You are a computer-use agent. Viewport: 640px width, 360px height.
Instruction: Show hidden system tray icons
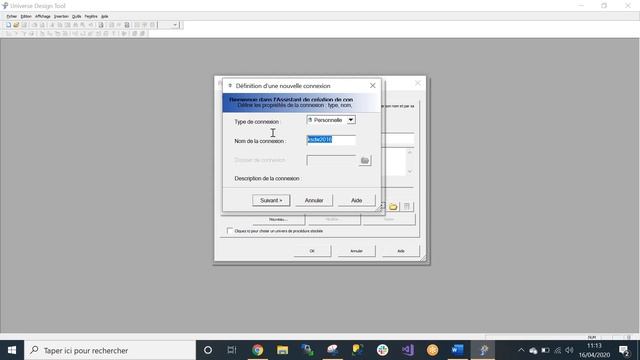(x=521, y=350)
